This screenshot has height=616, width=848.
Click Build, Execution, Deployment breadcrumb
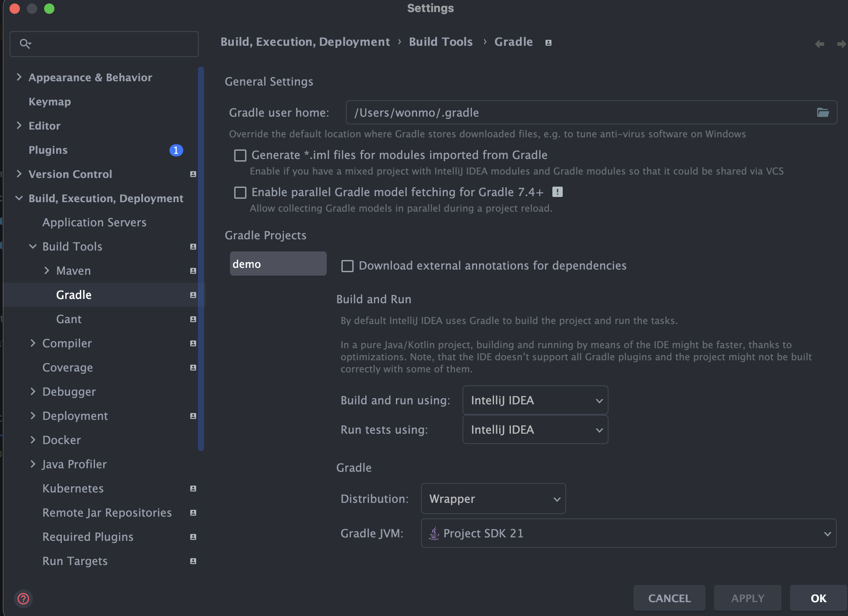[305, 42]
